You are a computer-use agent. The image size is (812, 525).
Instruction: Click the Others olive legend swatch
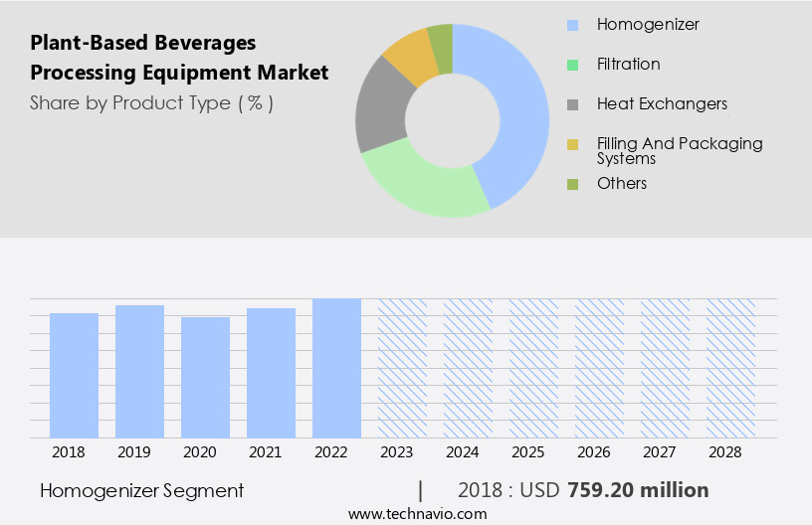[572, 184]
